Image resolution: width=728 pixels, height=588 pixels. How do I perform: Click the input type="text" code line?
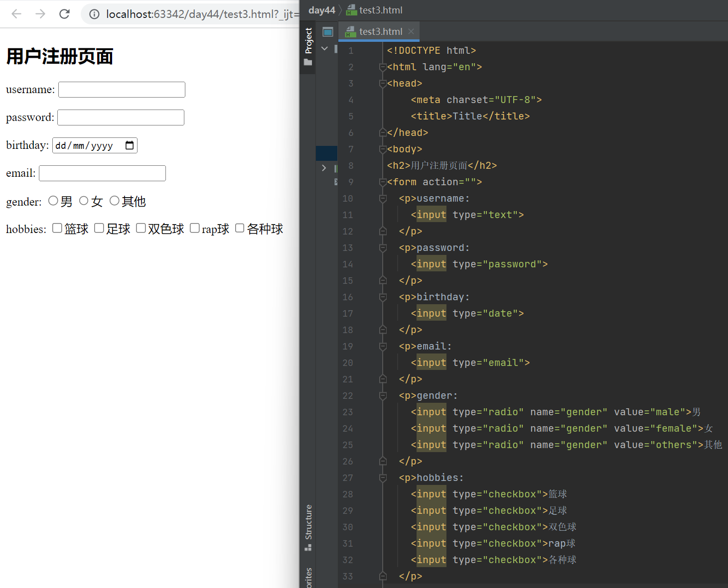467,215
